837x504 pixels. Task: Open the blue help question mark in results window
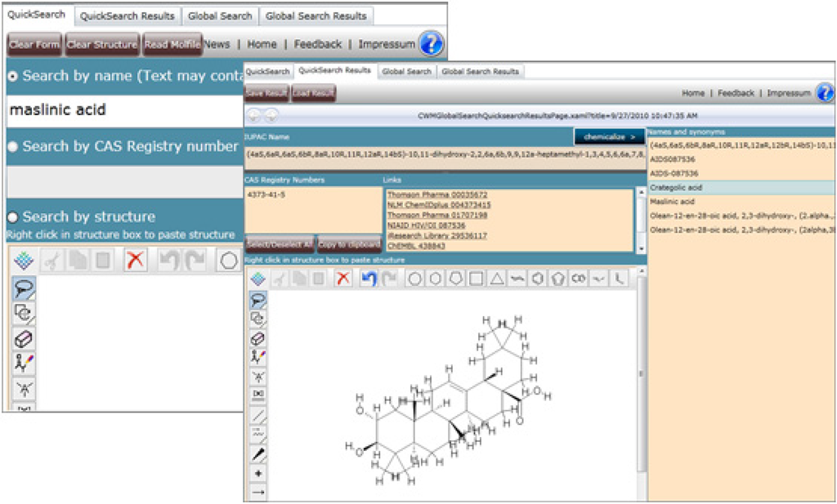825,92
